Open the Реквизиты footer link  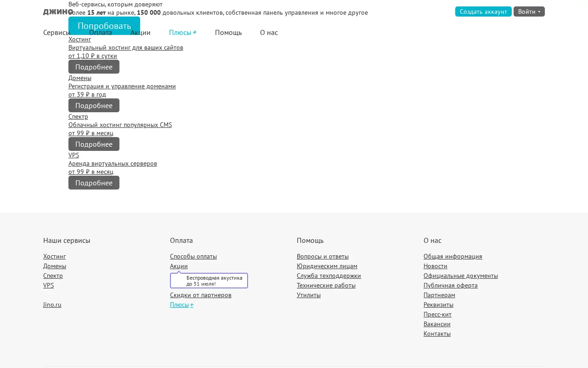tap(438, 305)
